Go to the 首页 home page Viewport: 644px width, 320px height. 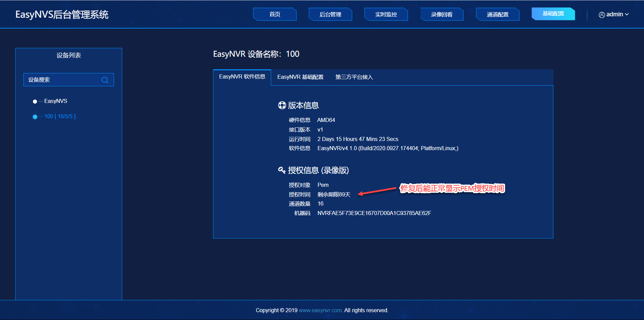pos(275,14)
